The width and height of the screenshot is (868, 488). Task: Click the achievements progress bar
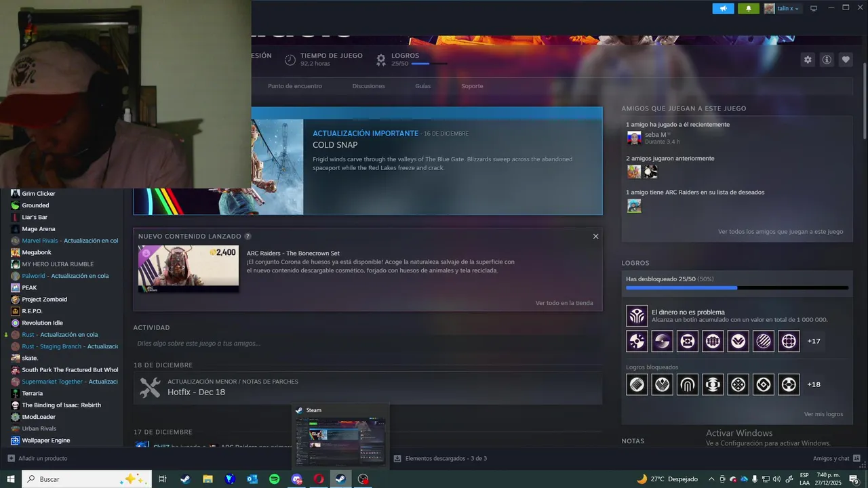point(737,288)
